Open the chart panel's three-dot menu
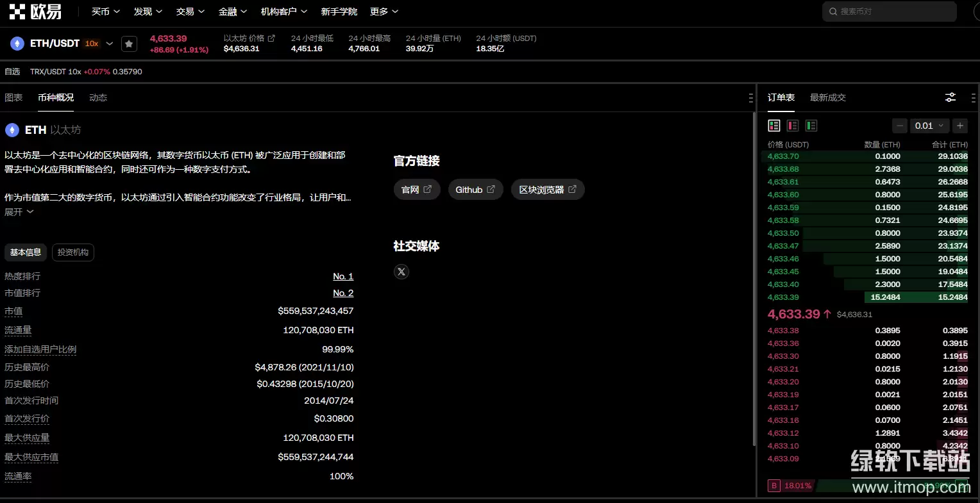Image resolution: width=980 pixels, height=503 pixels. pos(750,98)
